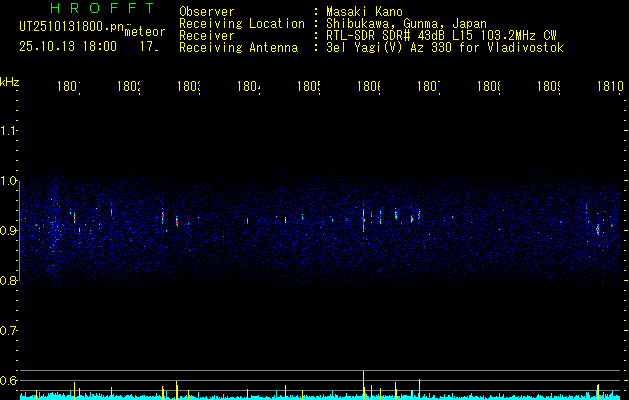Click the Receiving Antenna label
Screen dimensions: 629x400
239,48
